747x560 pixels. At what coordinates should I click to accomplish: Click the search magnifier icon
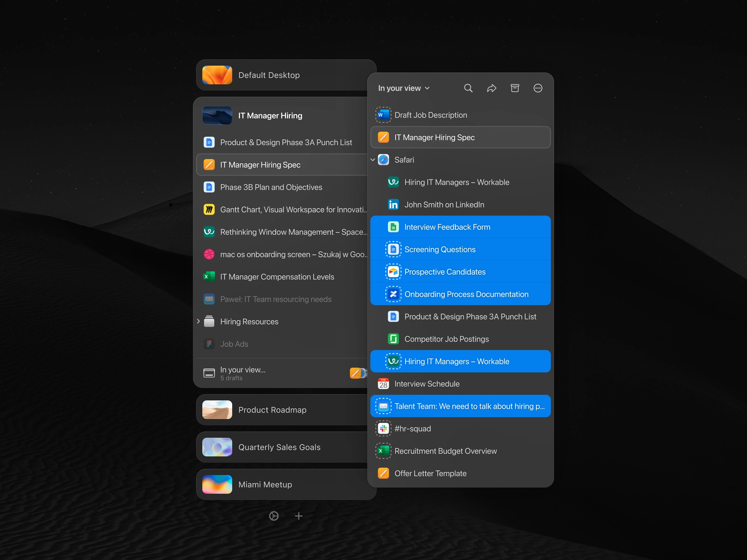468,88
